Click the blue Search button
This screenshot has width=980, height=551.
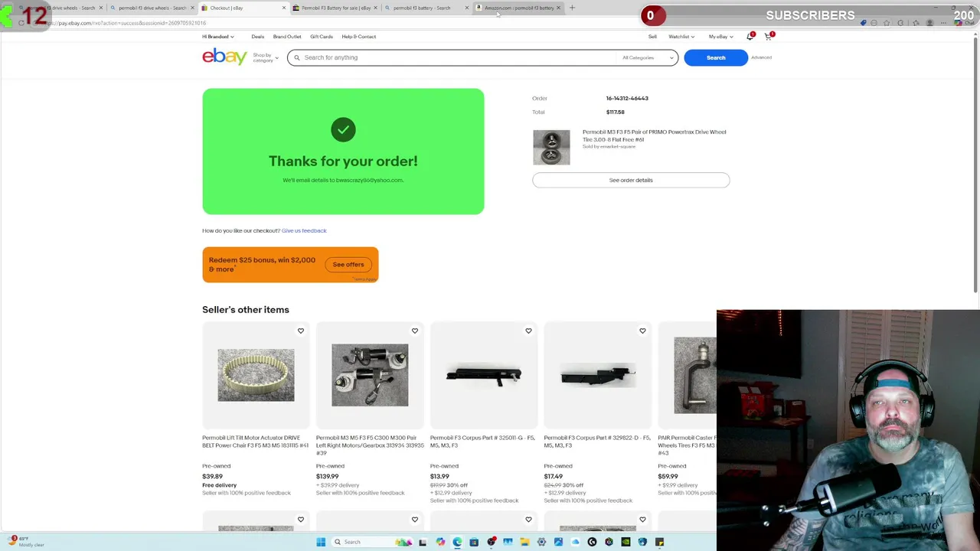click(x=716, y=57)
